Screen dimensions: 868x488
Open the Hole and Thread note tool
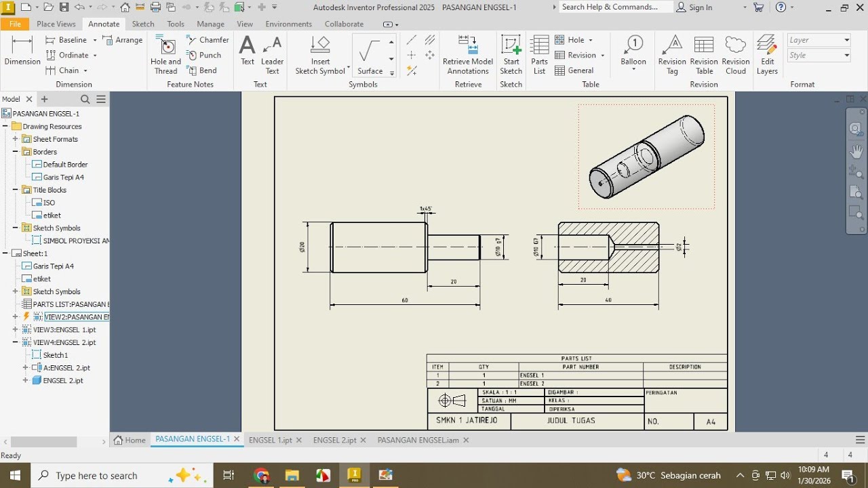click(x=165, y=54)
